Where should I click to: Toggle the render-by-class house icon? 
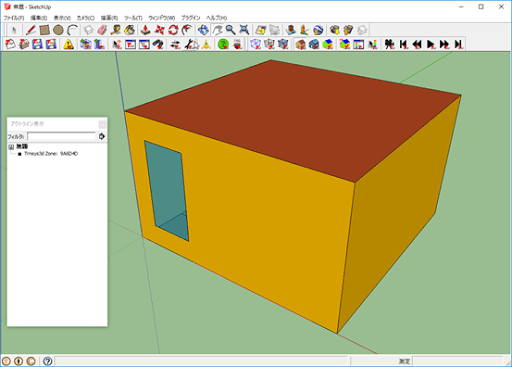[300, 44]
